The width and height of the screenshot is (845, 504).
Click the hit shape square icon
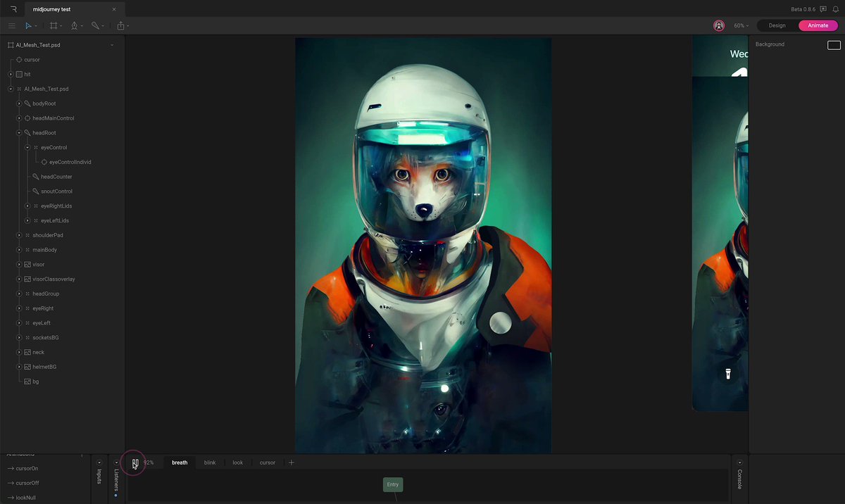click(19, 74)
